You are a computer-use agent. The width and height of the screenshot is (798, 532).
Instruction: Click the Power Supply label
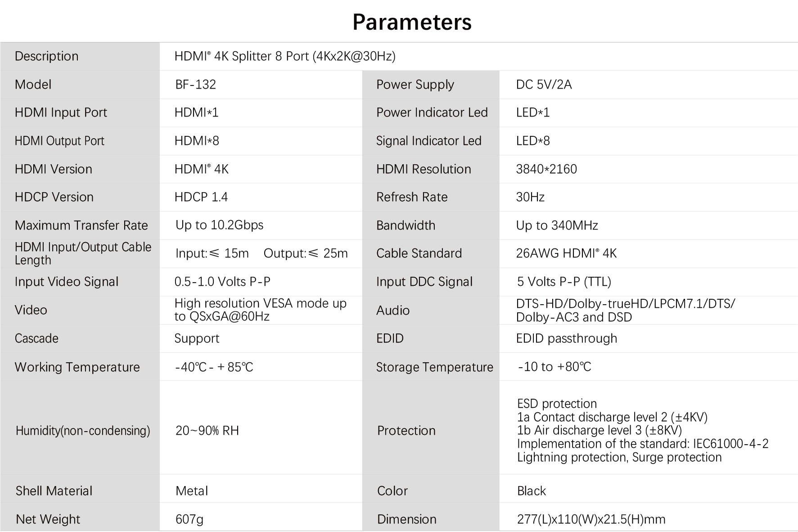pos(415,85)
